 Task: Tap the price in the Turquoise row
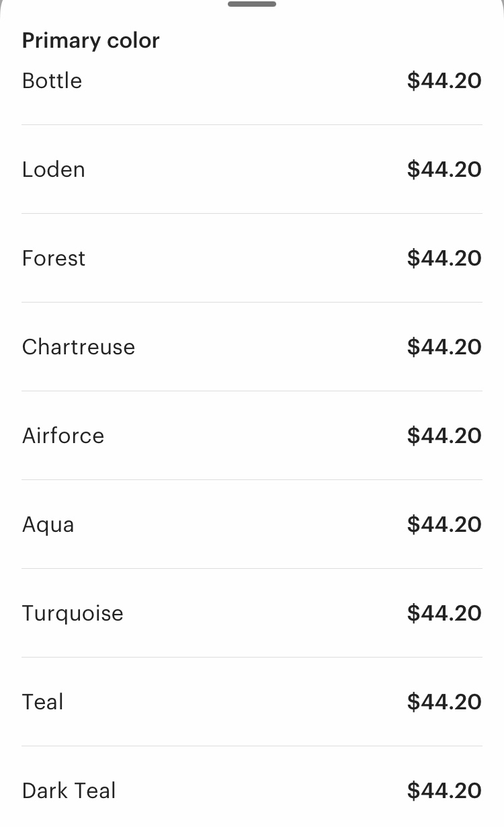pos(444,613)
